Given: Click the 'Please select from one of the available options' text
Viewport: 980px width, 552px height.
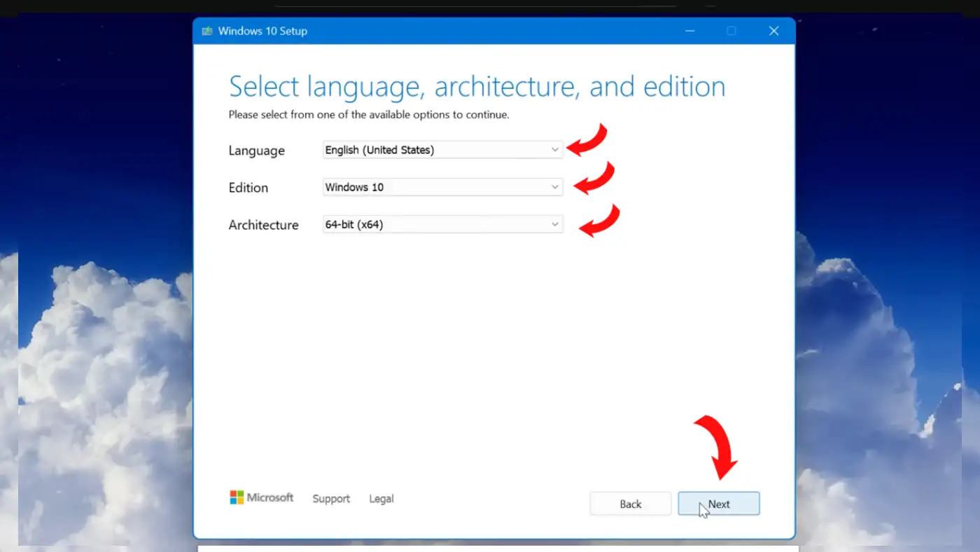Looking at the screenshot, I should pyautogui.click(x=369, y=114).
